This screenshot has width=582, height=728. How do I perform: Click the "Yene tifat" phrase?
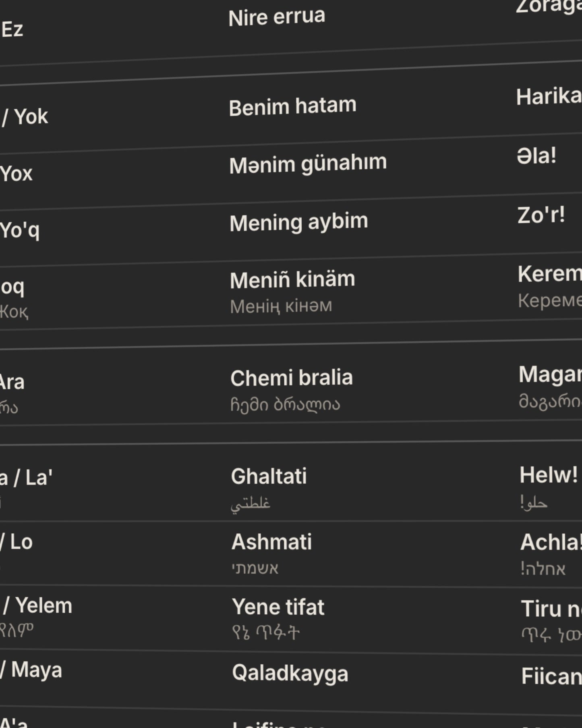pos(278,607)
